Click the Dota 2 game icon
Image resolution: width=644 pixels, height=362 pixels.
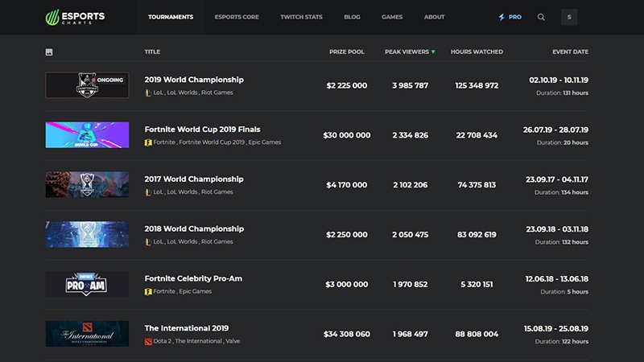click(148, 341)
